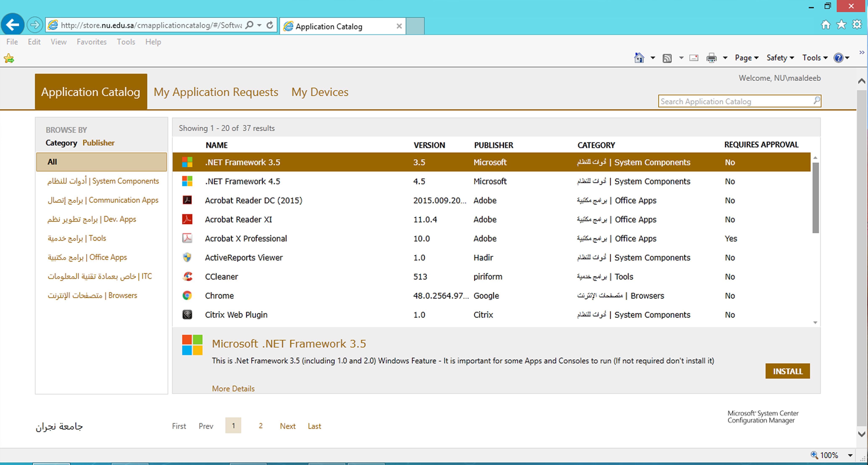Click the application list vertical scrollbar thumb
868x465 pixels.
tap(816, 198)
